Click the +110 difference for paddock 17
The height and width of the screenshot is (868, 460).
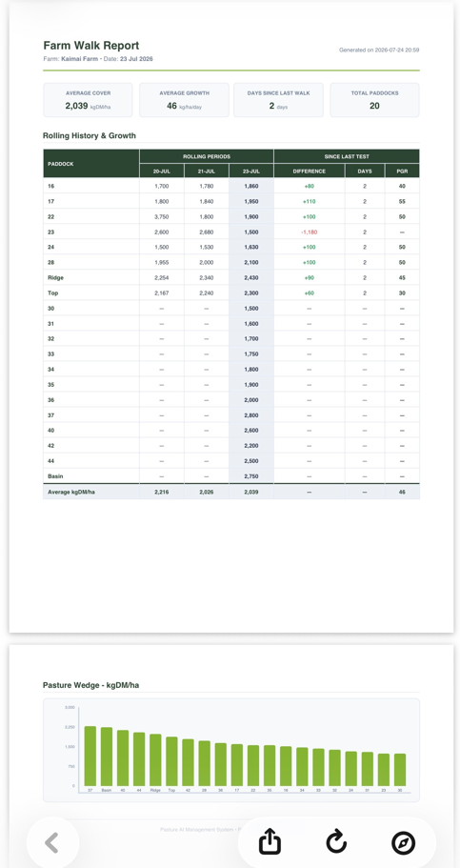pyautogui.click(x=309, y=201)
